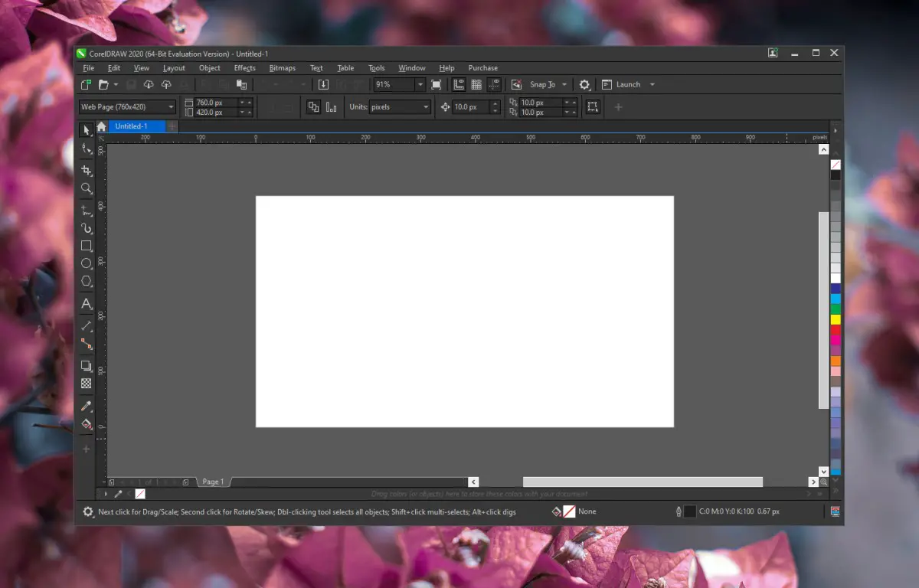Screen dimensions: 919x588
Task: Open the Effects menu
Action: (x=244, y=68)
